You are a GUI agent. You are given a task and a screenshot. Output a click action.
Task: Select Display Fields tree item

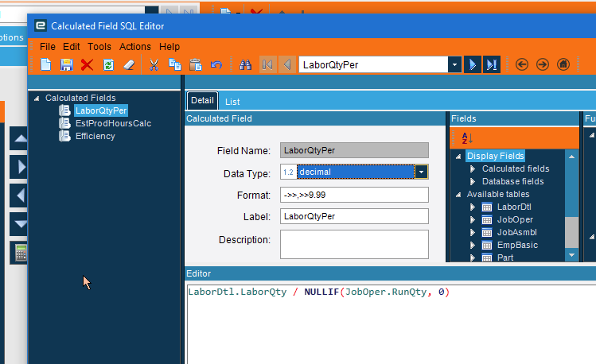(x=496, y=156)
